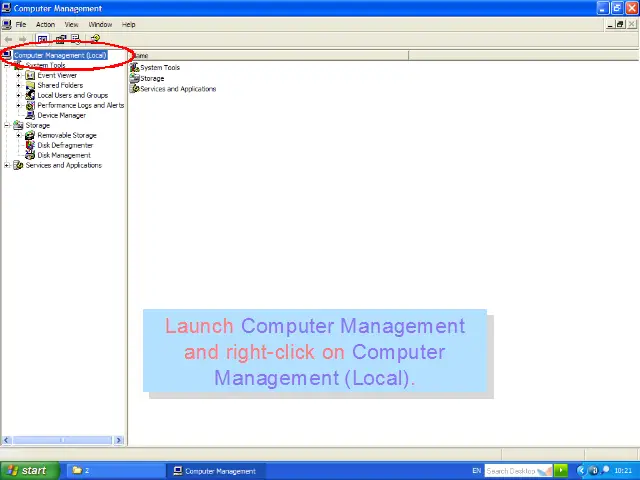The width and height of the screenshot is (640, 480).
Task: Select the Device Manager icon
Action: 30,115
